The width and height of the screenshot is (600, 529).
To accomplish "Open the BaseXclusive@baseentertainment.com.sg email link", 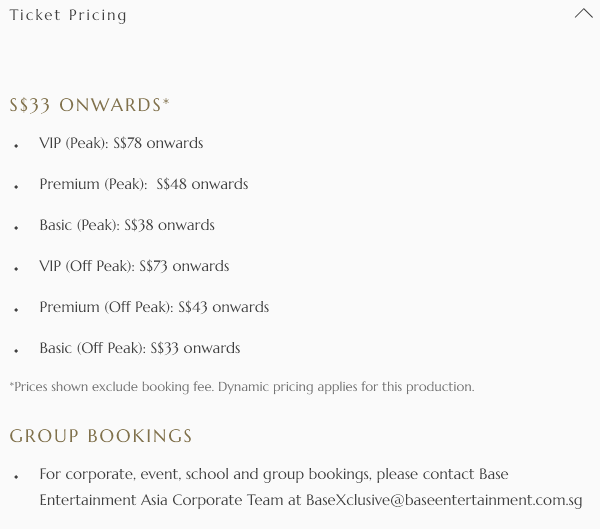I will (444, 500).
